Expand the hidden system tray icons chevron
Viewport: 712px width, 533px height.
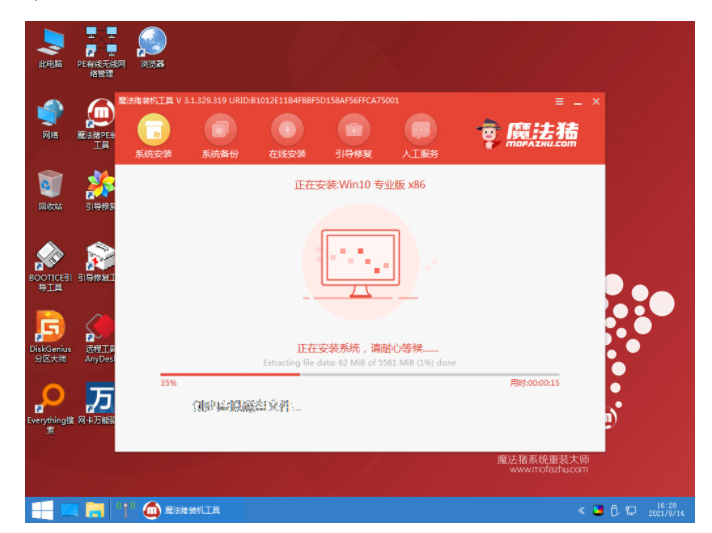(581, 511)
